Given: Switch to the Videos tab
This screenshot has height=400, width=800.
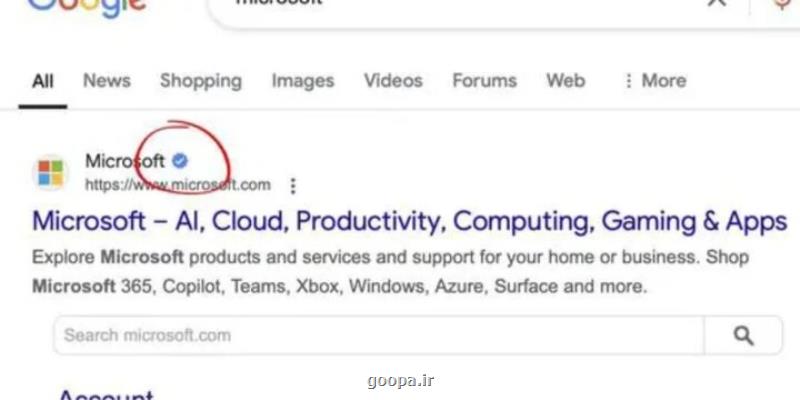Looking at the screenshot, I should click(x=393, y=81).
